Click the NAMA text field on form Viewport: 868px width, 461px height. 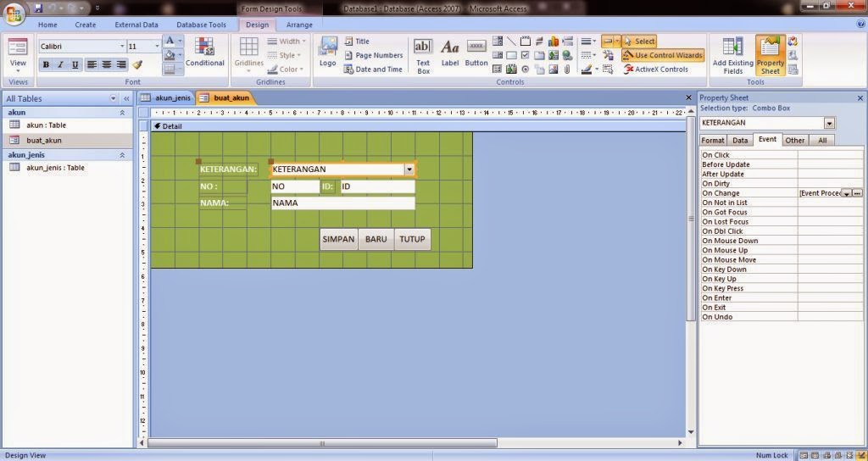click(x=342, y=203)
